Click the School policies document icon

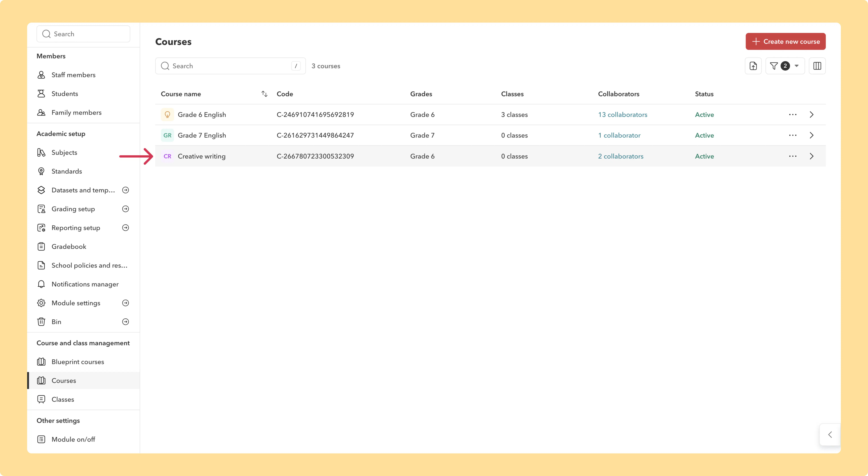click(x=41, y=265)
